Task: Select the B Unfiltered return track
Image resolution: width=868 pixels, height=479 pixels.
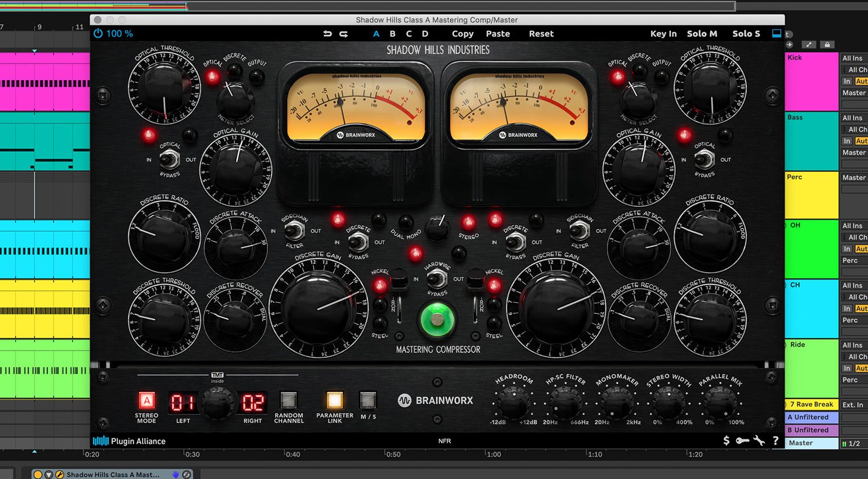Action: pos(812,430)
